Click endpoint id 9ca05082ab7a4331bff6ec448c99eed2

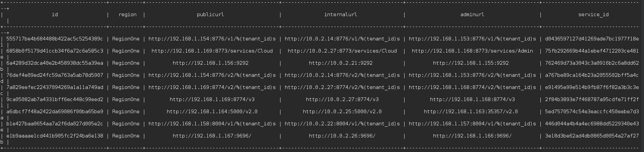(55, 99)
